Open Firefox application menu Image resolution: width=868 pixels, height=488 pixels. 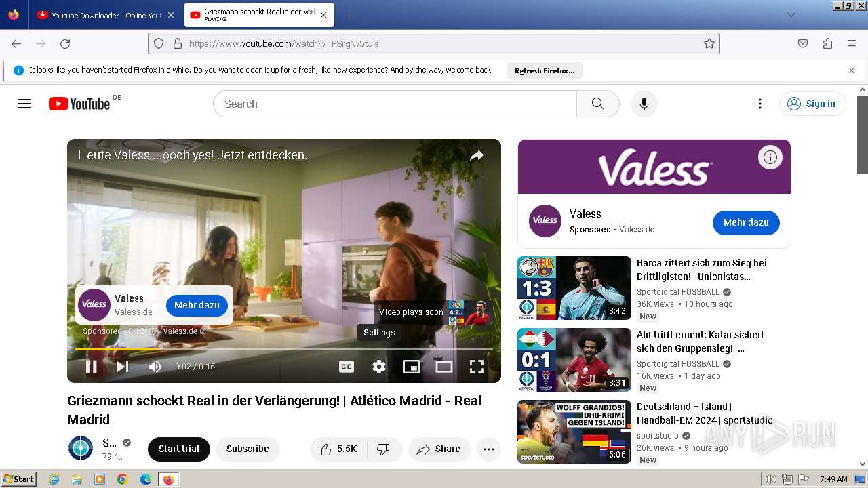pyautogui.click(x=852, y=43)
